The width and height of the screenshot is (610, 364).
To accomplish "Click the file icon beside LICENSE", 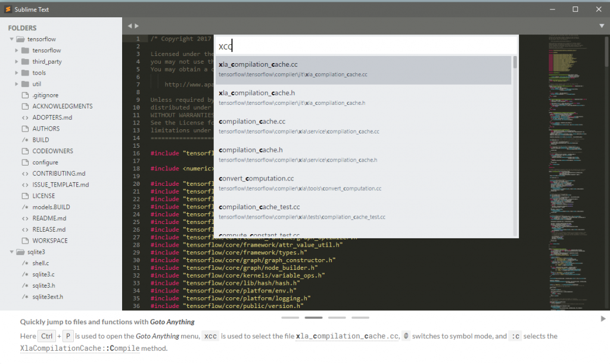I will click(x=25, y=196).
